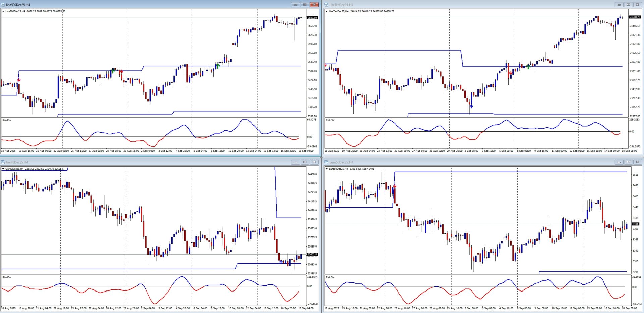
Task: Click the RiskOsc label in Euro50Dec25 chart
Action: (x=330, y=277)
